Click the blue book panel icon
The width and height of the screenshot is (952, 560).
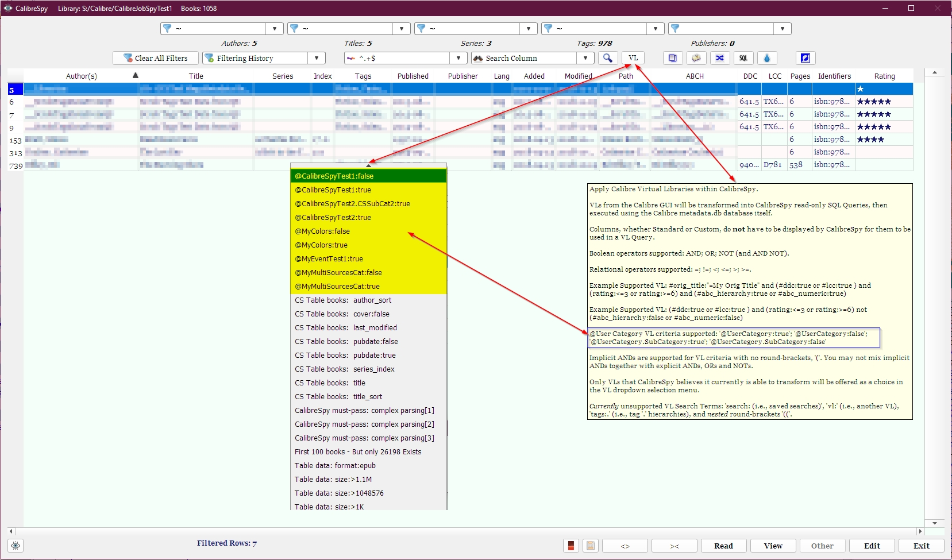click(x=673, y=58)
